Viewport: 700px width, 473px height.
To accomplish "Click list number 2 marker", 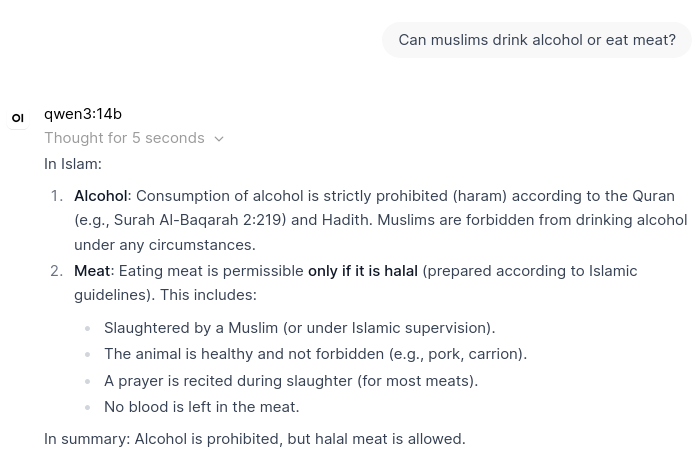I will point(57,271).
